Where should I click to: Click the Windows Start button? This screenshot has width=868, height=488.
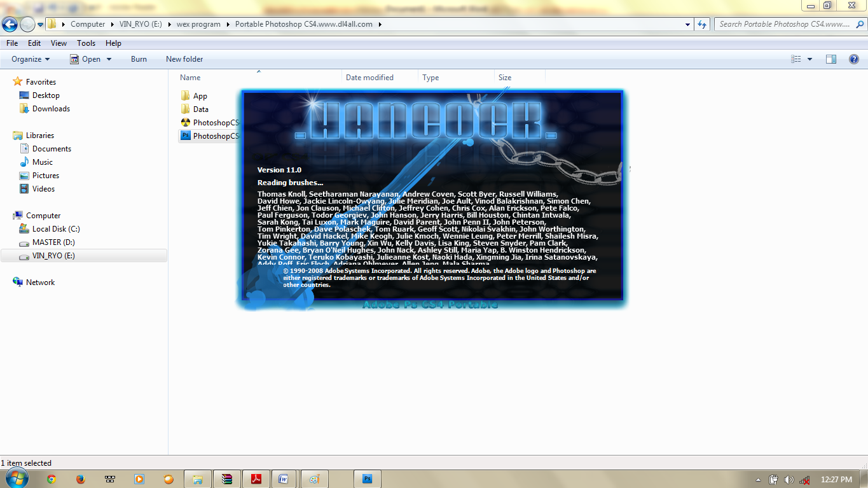[17, 478]
